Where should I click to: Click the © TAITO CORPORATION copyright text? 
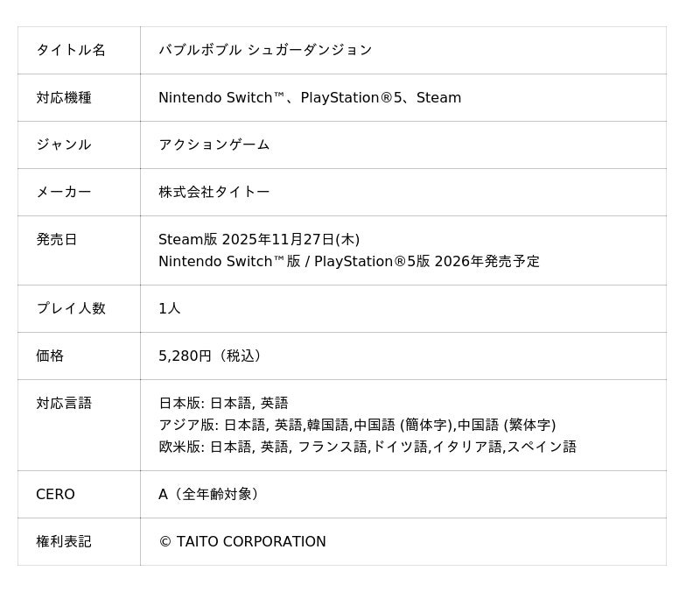pos(242,541)
